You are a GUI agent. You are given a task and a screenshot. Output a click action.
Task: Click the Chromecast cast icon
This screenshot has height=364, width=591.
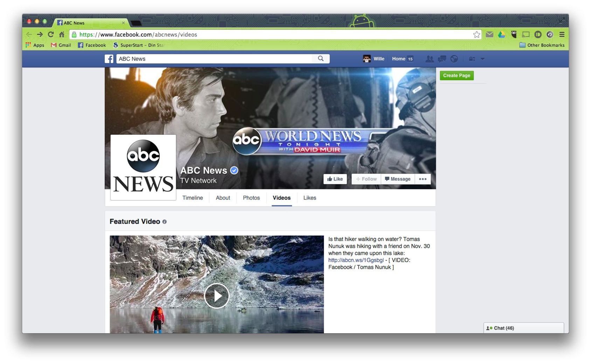tap(526, 34)
